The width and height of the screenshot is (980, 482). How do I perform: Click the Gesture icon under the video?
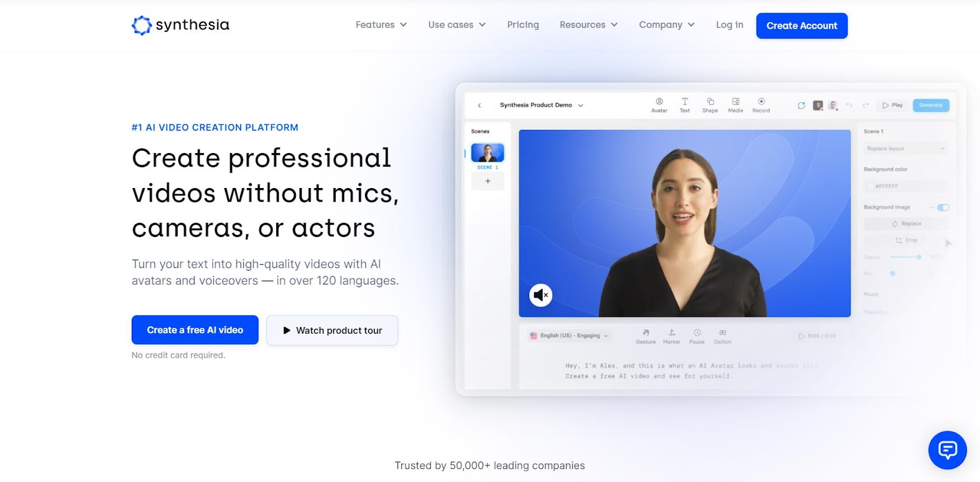(646, 336)
